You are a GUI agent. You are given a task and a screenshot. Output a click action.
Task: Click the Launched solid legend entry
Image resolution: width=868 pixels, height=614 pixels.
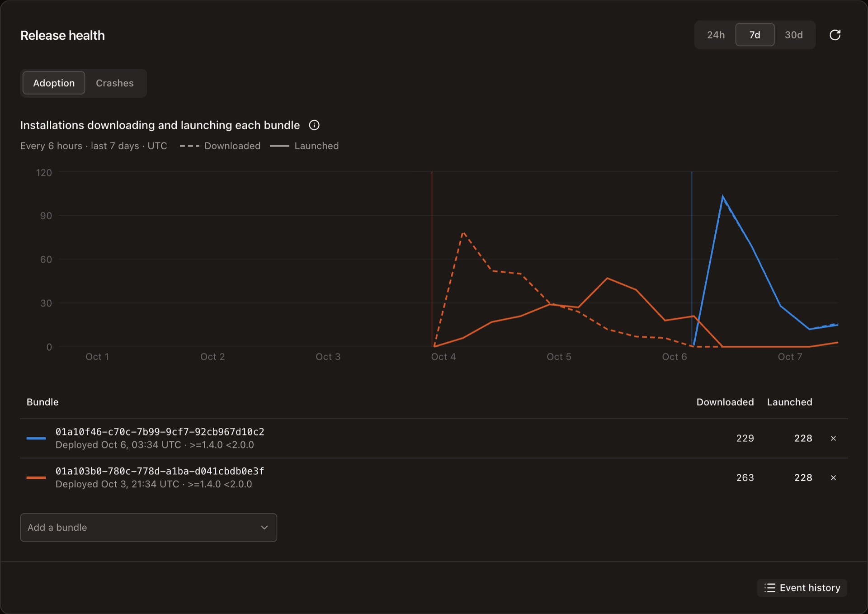coord(304,146)
